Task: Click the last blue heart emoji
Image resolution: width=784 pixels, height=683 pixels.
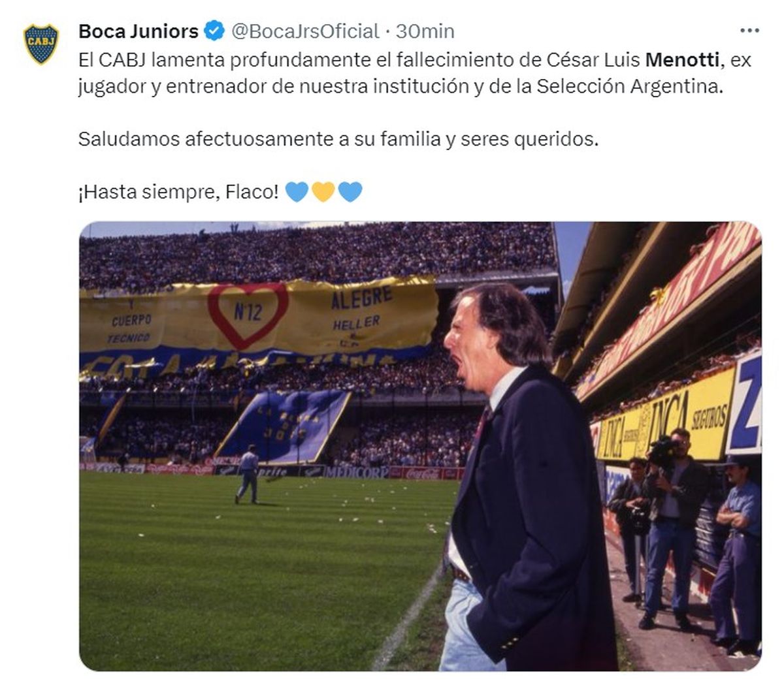Action: tap(350, 192)
